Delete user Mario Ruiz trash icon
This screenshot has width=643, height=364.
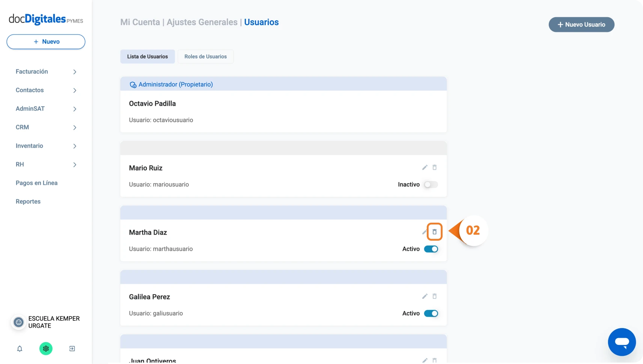click(x=434, y=168)
